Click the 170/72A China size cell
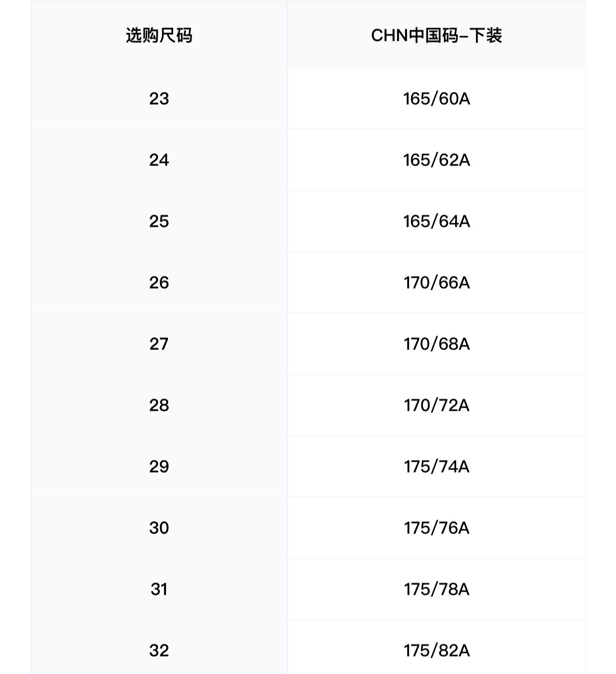The width and height of the screenshot is (616, 674). (x=436, y=405)
